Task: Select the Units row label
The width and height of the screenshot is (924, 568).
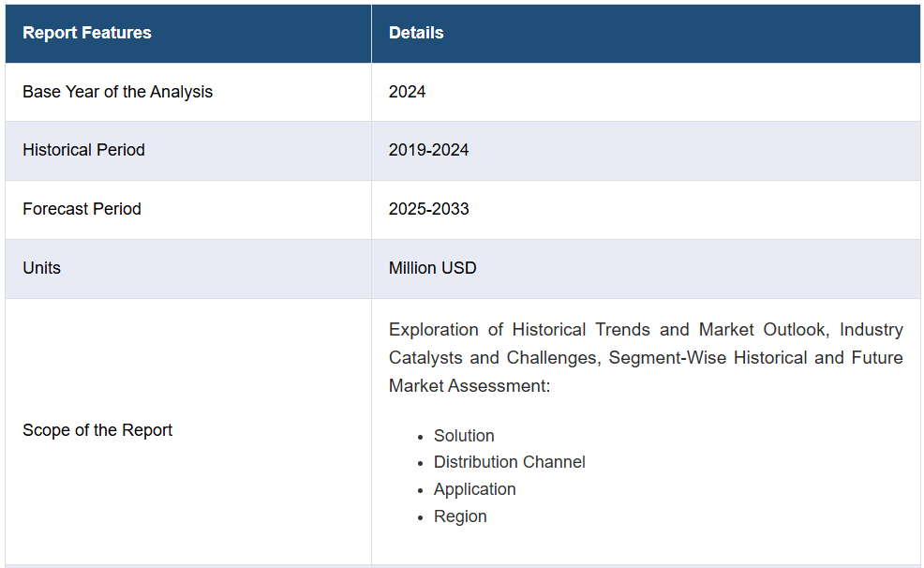Action: pos(41,268)
